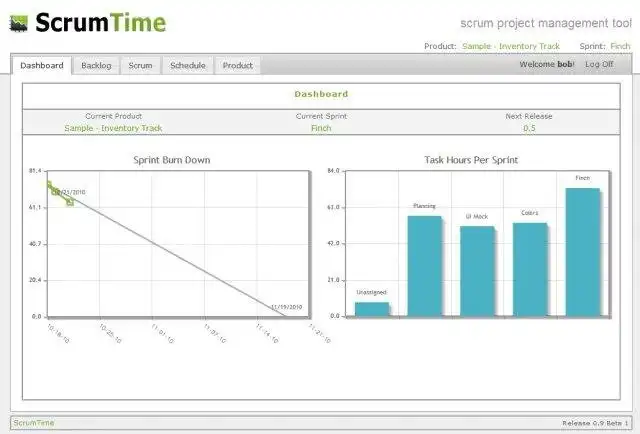Click the Log Off link
The height and width of the screenshot is (434, 640).
click(x=599, y=64)
